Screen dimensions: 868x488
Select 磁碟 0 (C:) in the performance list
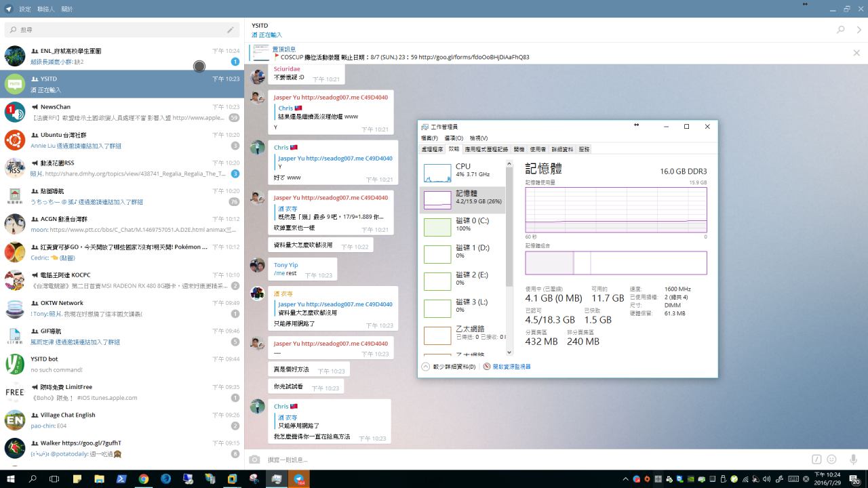462,224
